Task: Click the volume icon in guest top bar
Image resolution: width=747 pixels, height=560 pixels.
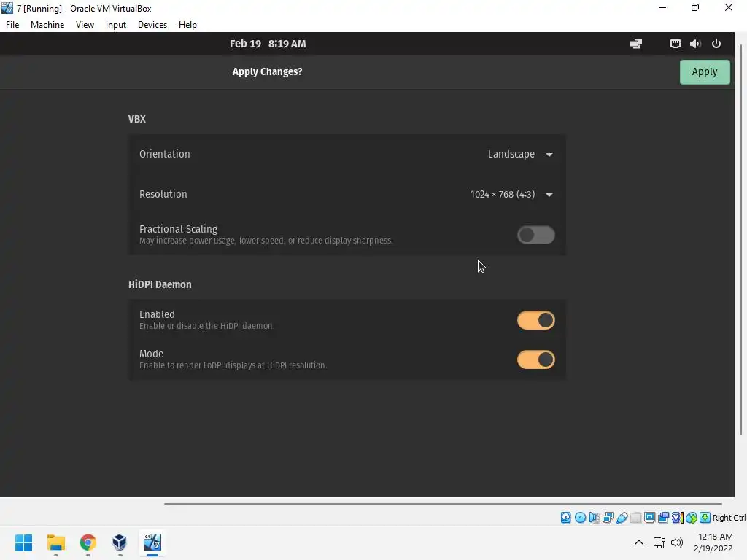Action: 695,44
